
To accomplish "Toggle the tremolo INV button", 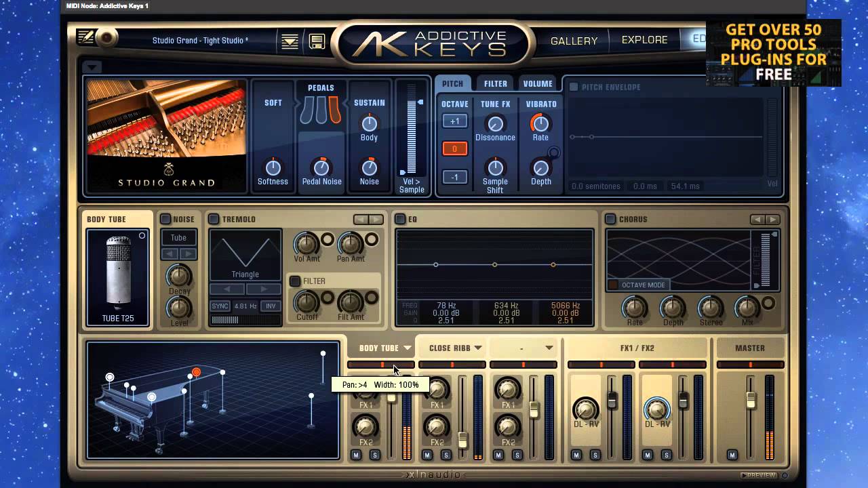I will point(271,306).
